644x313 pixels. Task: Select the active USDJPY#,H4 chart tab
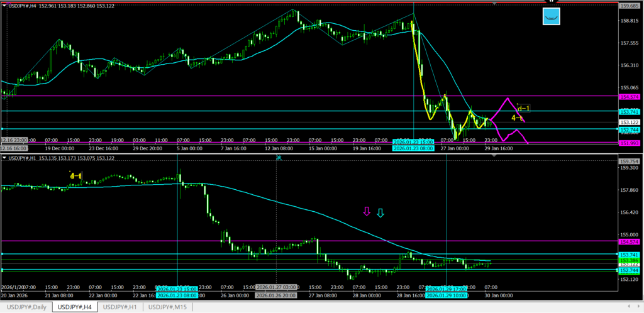tap(74, 307)
